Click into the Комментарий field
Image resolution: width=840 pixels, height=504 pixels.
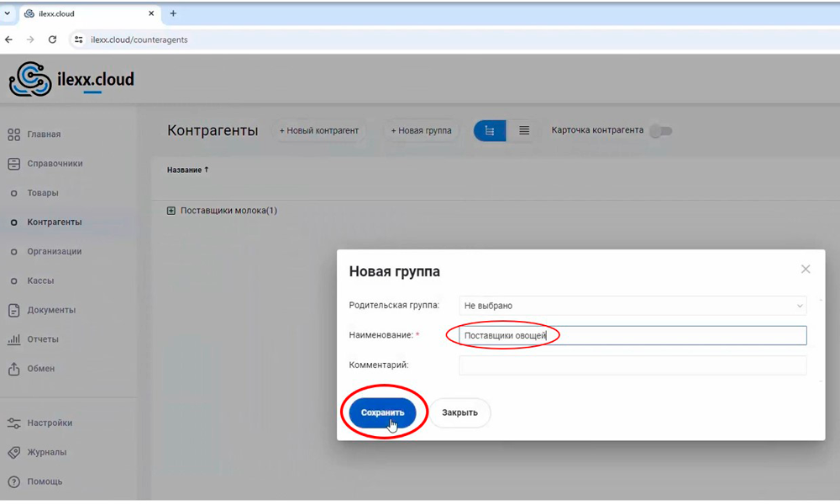coord(633,365)
